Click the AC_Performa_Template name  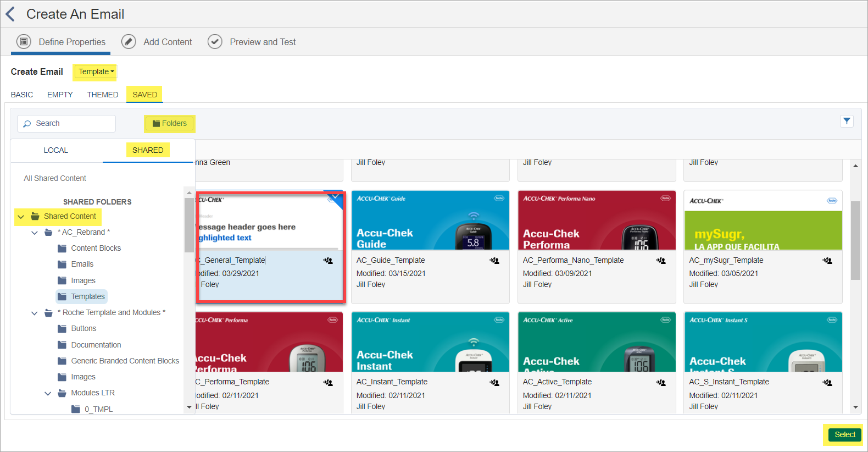point(232,382)
